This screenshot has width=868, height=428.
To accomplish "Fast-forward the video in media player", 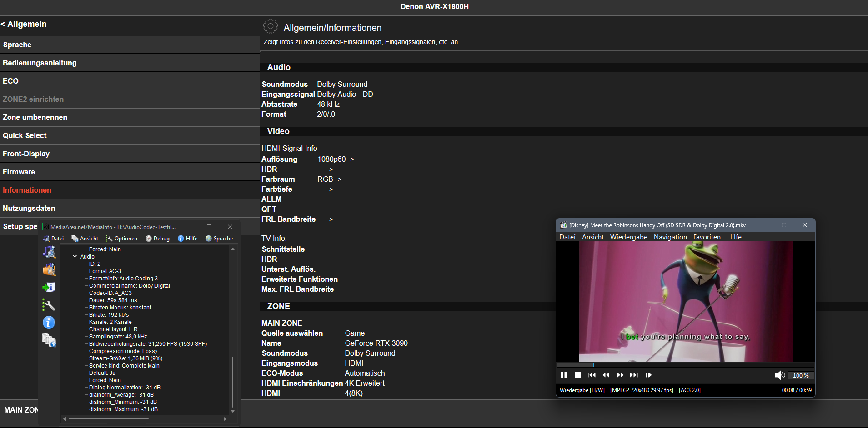I will coord(620,375).
